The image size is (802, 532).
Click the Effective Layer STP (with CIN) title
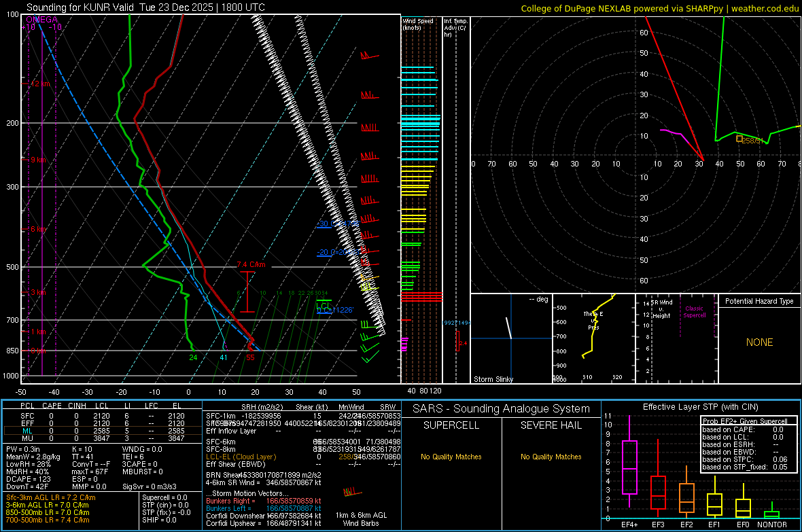(x=700, y=407)
